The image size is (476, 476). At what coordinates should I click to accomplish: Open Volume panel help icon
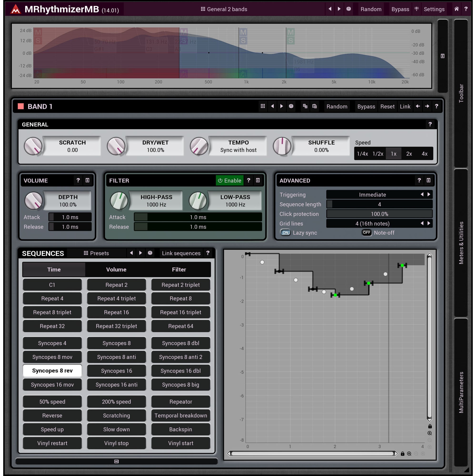click(78, 180)
